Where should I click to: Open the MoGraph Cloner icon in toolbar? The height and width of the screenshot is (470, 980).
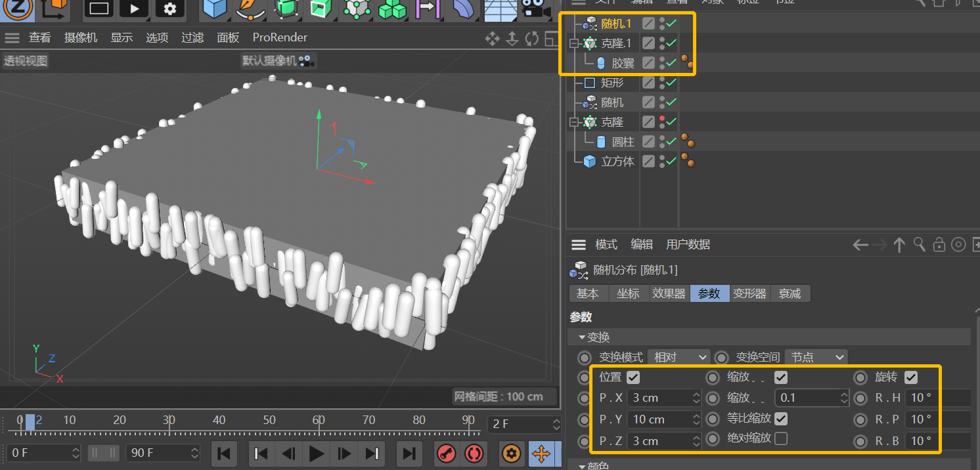coord(357,9)
